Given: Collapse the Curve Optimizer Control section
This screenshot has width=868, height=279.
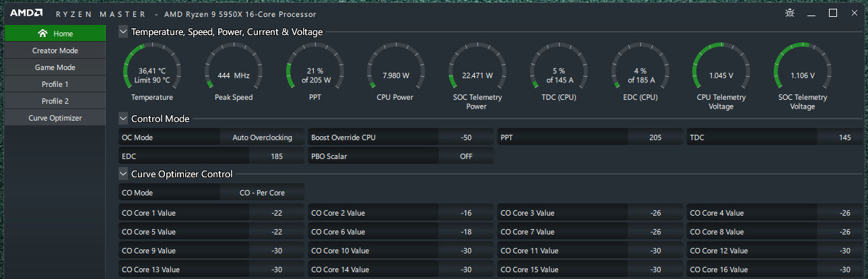Looking at the screenshot, I should click(123, 174).
